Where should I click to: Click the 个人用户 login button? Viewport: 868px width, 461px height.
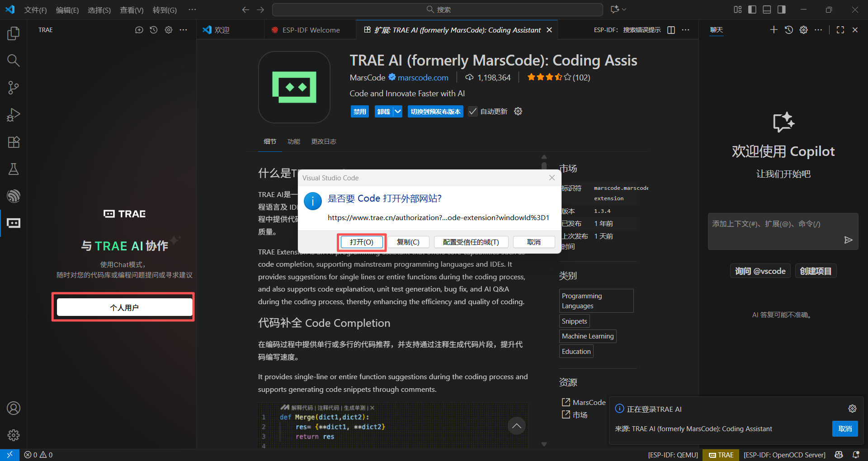pos(124,307)
